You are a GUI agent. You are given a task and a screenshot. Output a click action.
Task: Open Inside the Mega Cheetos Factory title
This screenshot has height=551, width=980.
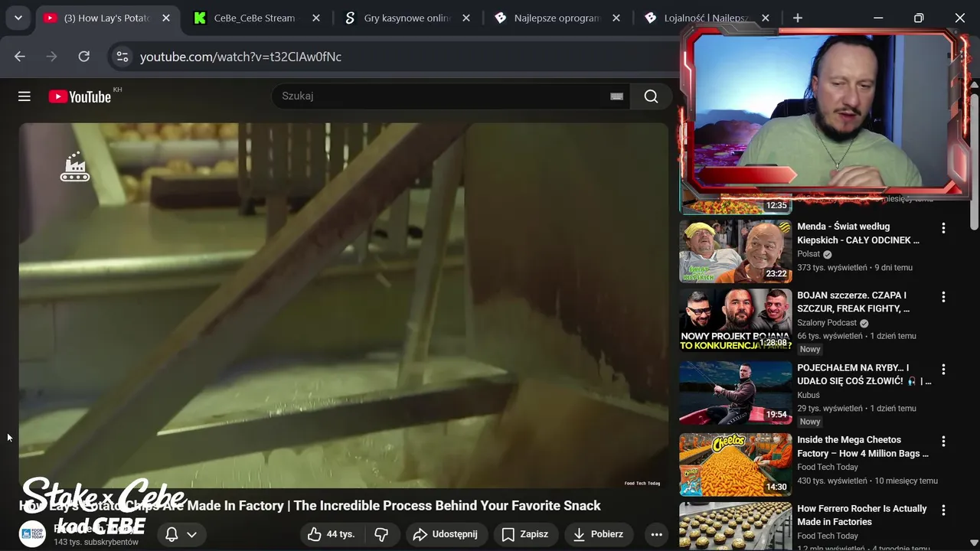[863, 446]
